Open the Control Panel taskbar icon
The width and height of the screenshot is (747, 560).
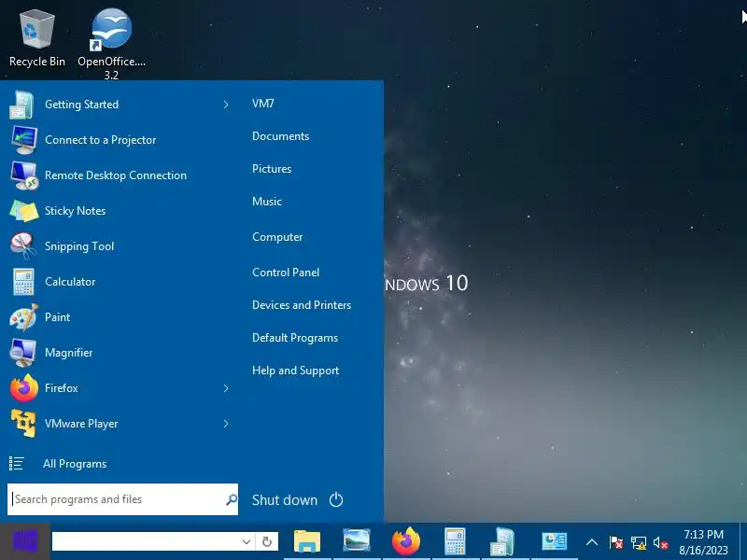pos(554,541)
